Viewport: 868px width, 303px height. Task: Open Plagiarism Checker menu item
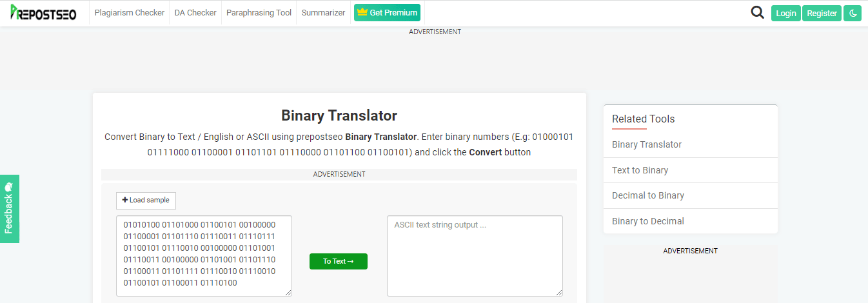tap(130, 13)
